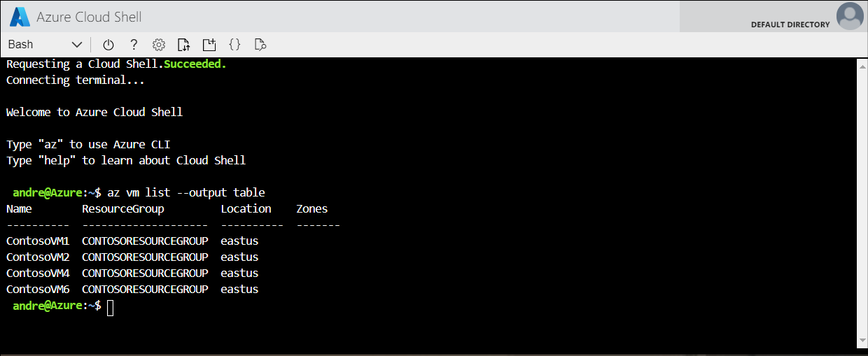Open the editor curly braces icon
This screenshot has width=868, height=356.
pos(234,45)
